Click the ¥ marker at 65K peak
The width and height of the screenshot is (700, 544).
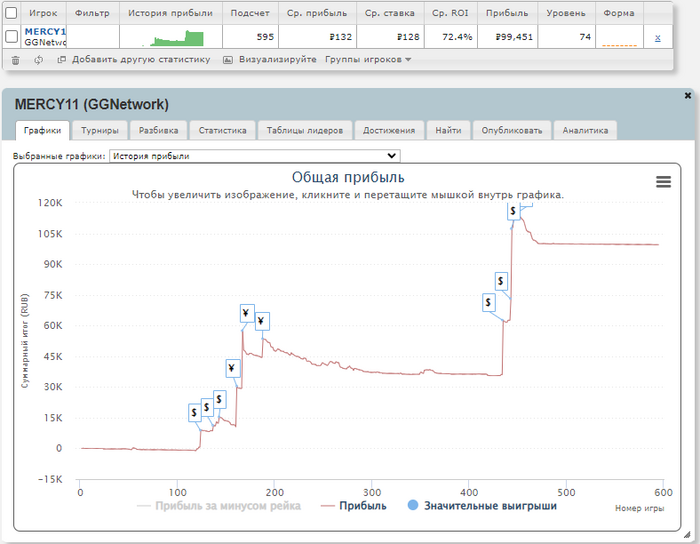coord(246,313)
